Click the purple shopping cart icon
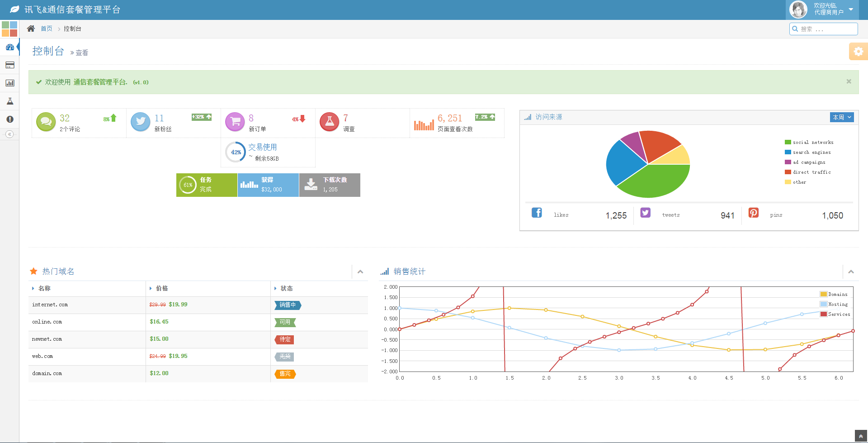868x443 pixels. [x=235, y=122]
